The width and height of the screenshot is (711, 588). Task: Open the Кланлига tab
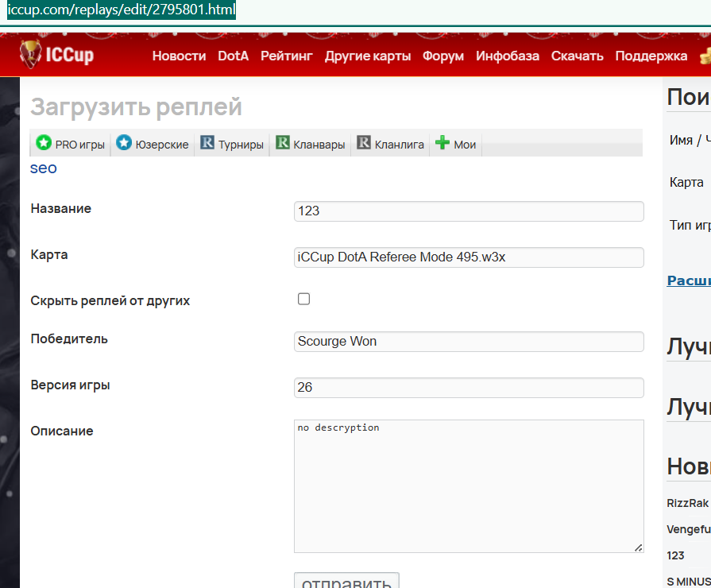point(390,144)
